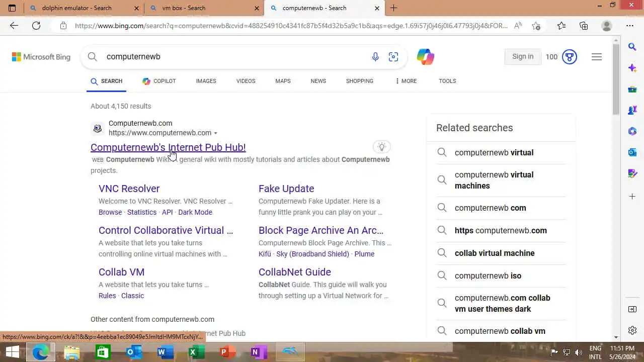Open the Statistics sublink
This screenshot has width=644, height=362.
click(142, 212)
